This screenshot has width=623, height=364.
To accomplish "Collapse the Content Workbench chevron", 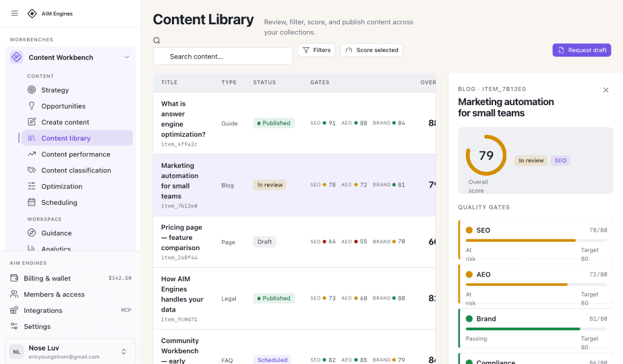I will (127, 57).
